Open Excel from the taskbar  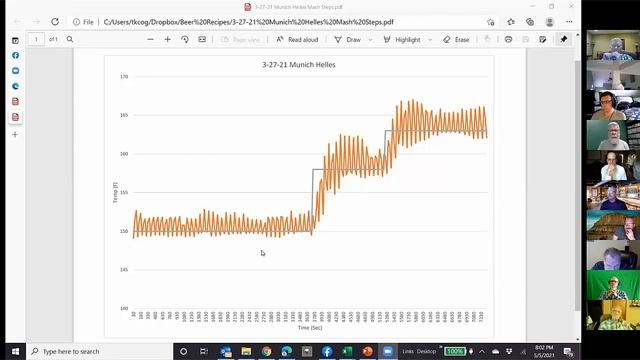(347, 351)
